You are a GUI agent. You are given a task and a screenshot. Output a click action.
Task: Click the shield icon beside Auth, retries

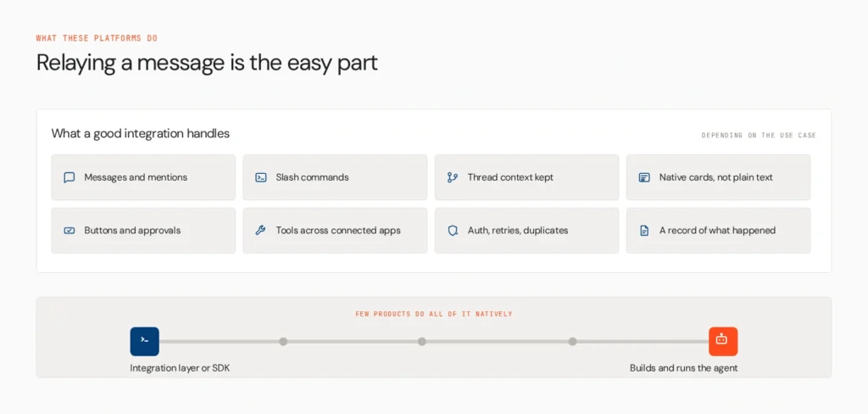(453, 231)
